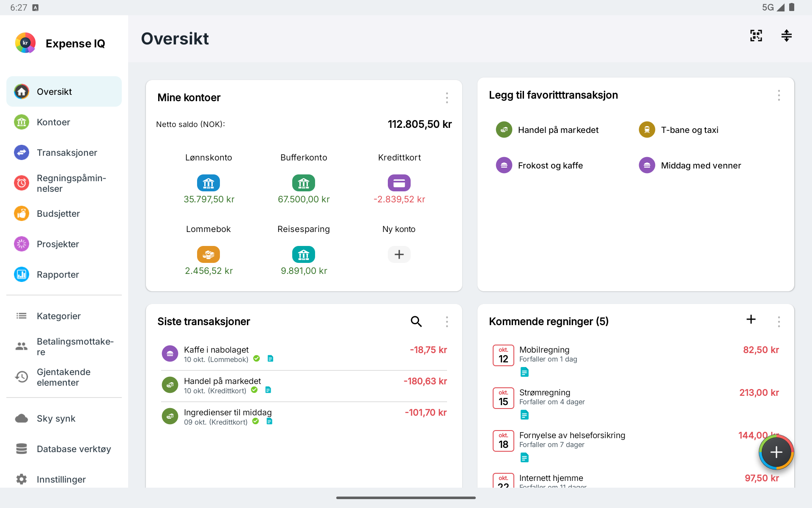Open Sky synk
Image resolution: width=812 pixels, height=508 pixels.
(x=64, y=418)
